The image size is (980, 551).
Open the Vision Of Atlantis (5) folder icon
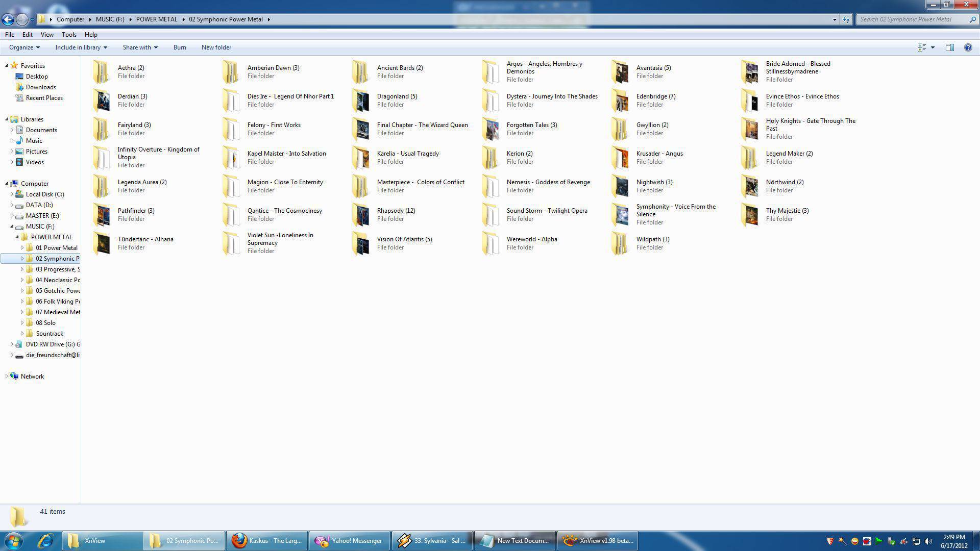click(x=361, y=243)
